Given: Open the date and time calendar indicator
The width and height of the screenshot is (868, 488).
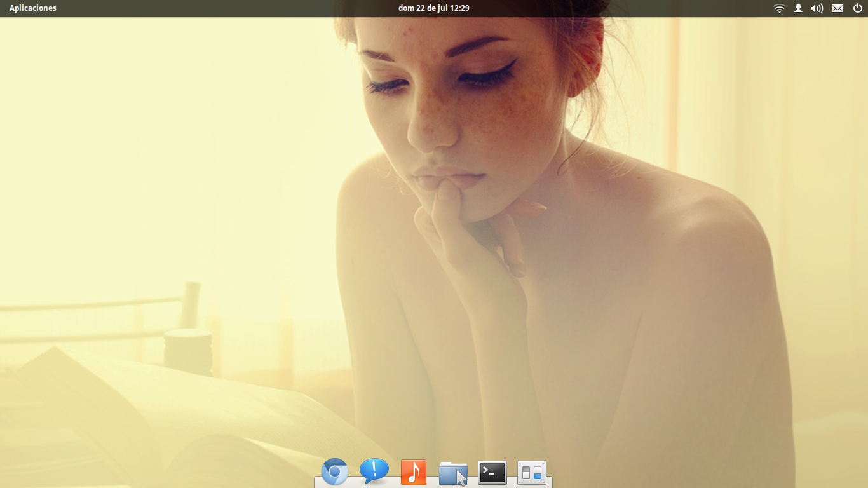Looking at the screenshot, I should [433, 8].
